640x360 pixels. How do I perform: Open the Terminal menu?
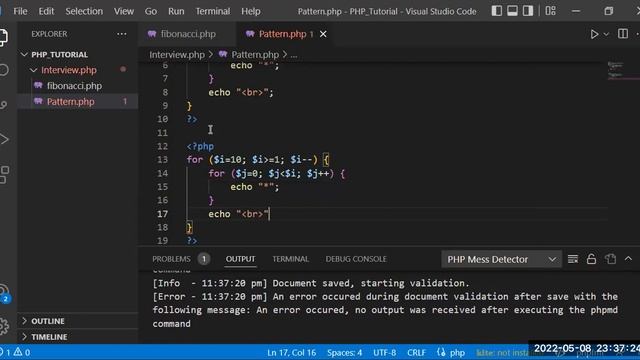[213, 11]
